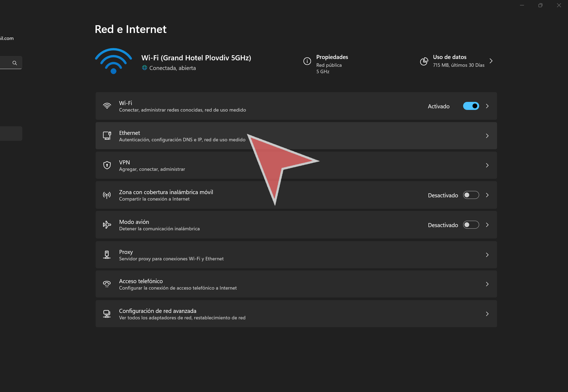Open Uso de datos chevron arrow
The image size is (568, 392).
(x=491, y=61)
